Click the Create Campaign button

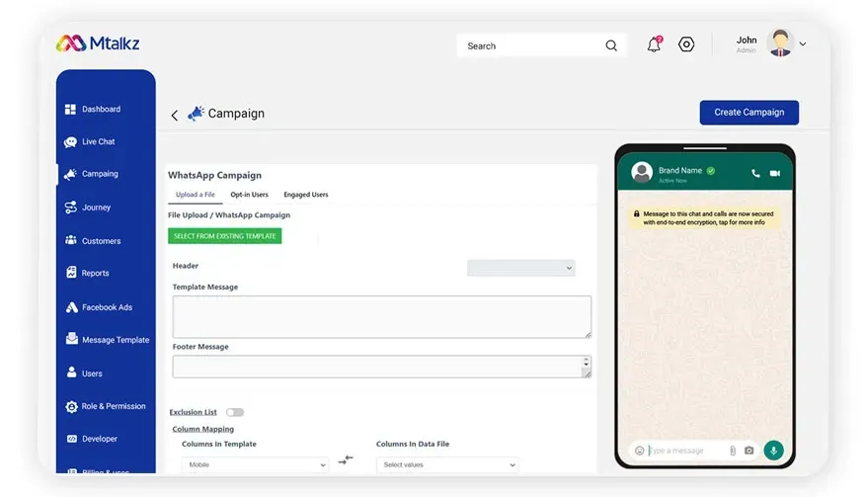click(749, 113)
